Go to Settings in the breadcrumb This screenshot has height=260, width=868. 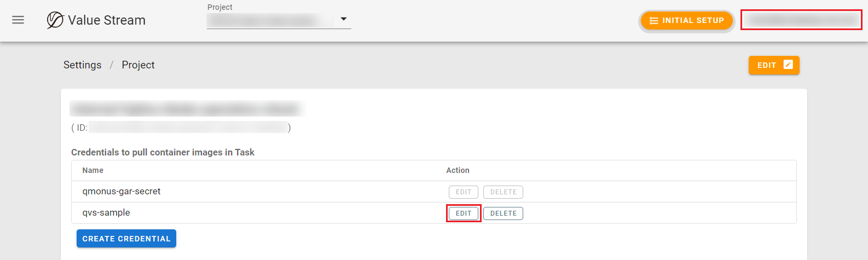pos(82,65)
